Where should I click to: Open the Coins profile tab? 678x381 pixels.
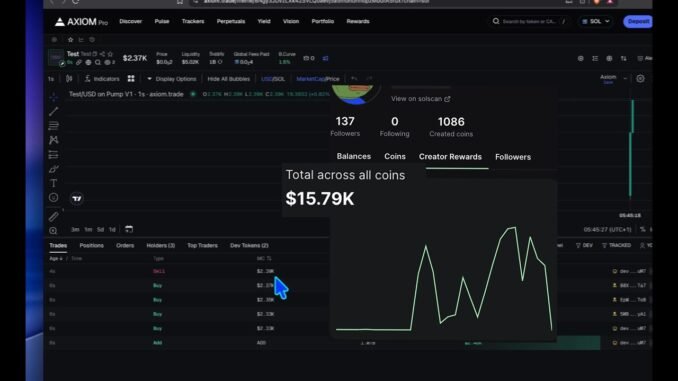point(395,157)
